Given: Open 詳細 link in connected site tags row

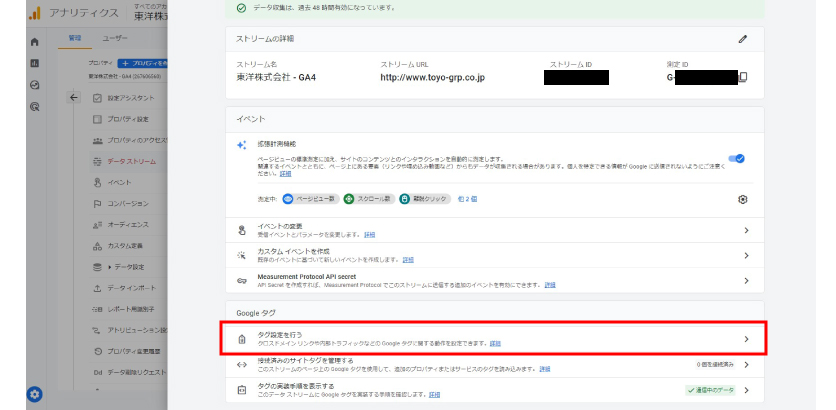Looking at the screenshot, I should pos(544,369).
